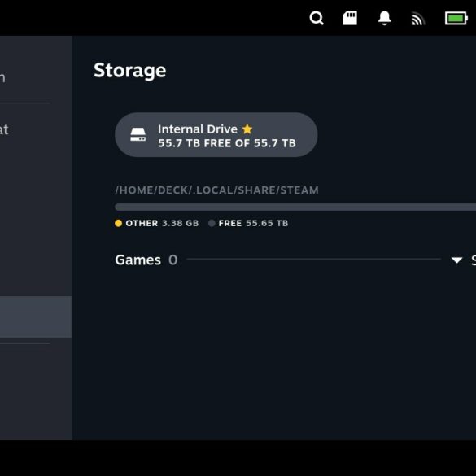The image size is (476, 476).
Task: Click the storage usage progress bar
Action: click(295, 207)
